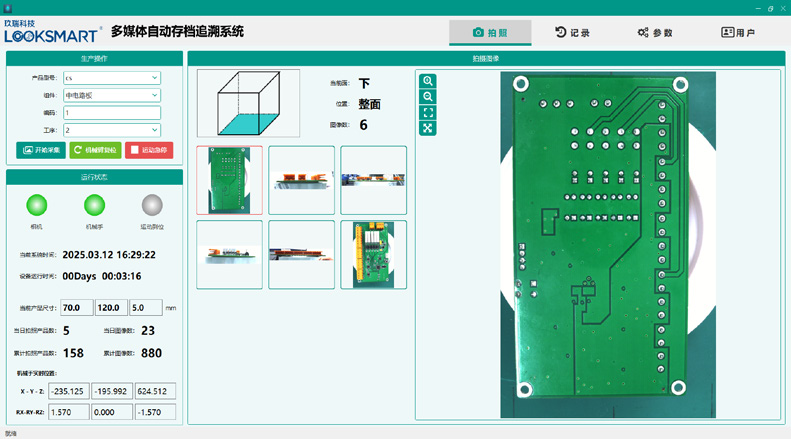Click the zoom out magnifier icon
Screen dimensions: 791x439
coord(428,97)
